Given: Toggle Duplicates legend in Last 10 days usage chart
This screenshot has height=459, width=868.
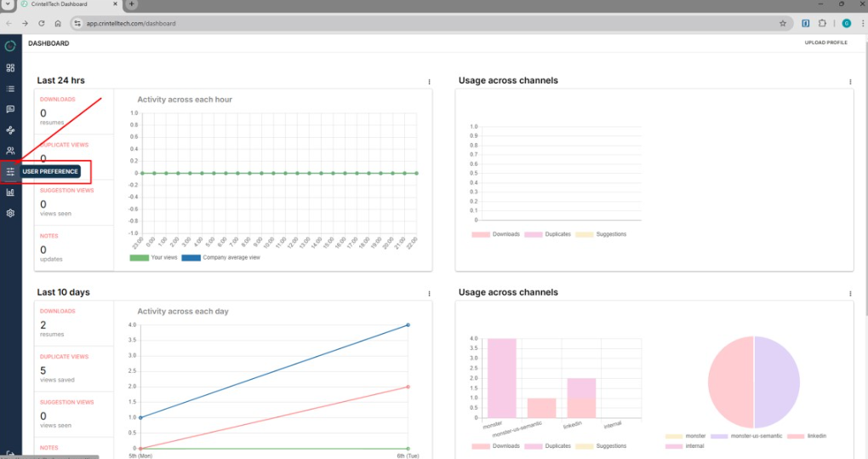Looking at the screenshot, I should click(547, 446).
